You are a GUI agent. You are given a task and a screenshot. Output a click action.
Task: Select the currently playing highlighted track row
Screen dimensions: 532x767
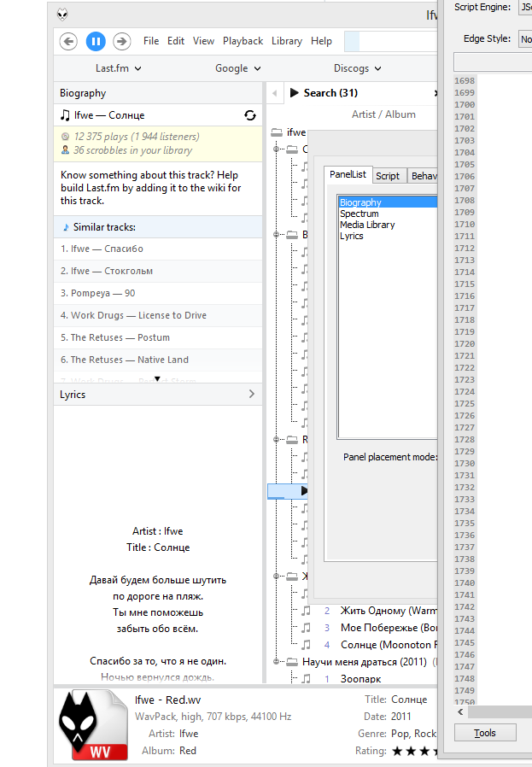point(288,491)
